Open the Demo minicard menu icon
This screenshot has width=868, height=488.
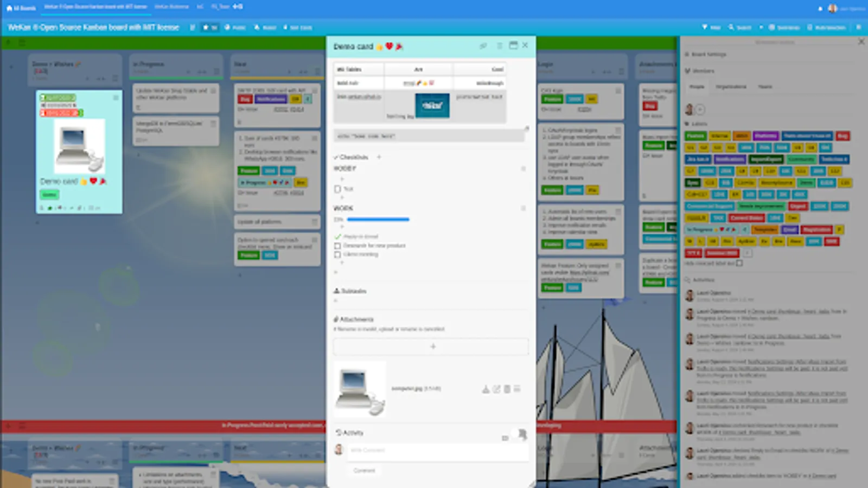(x=116, y=98)
